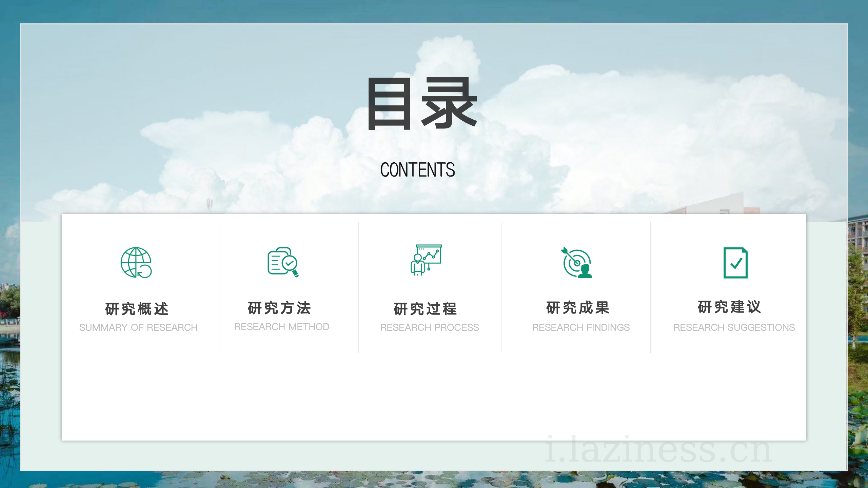Viewport: 868px width, 488px height.
Task: Click the clipboard magnifier check icon
Action: click(x=283, y=262)
